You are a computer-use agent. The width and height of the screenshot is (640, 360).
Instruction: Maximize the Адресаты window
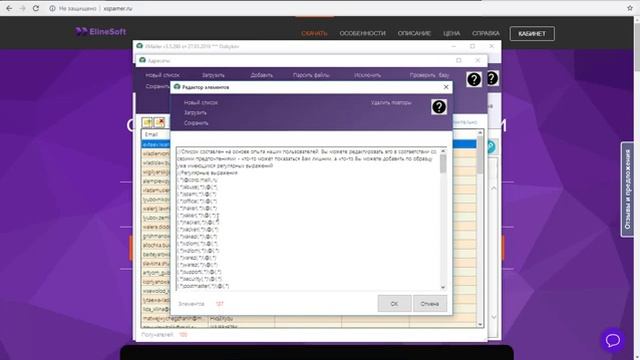click(x=459, y=60)
